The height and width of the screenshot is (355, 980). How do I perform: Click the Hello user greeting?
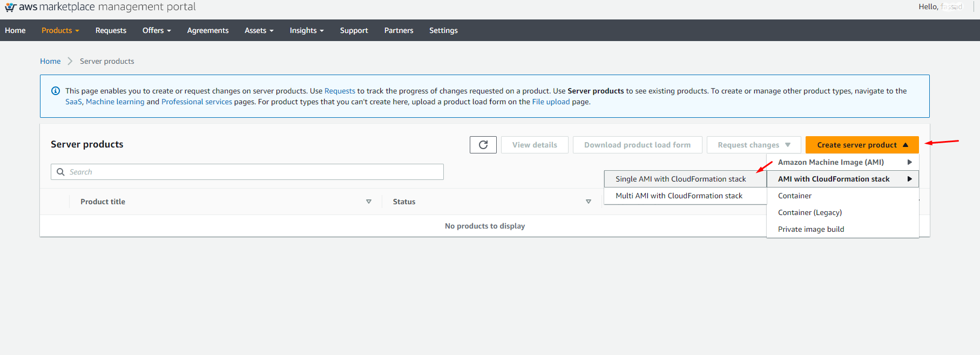pos(941,6)
